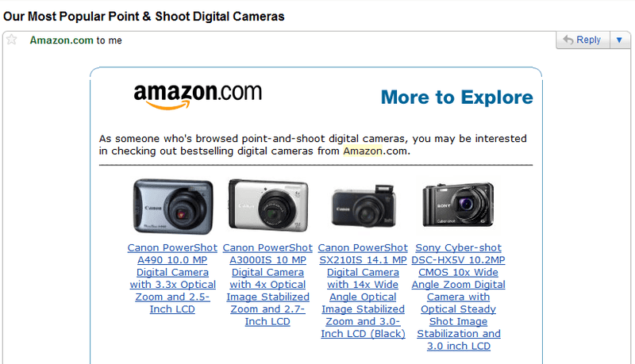Click the Amazon.com sender name

tap(62, 40)
